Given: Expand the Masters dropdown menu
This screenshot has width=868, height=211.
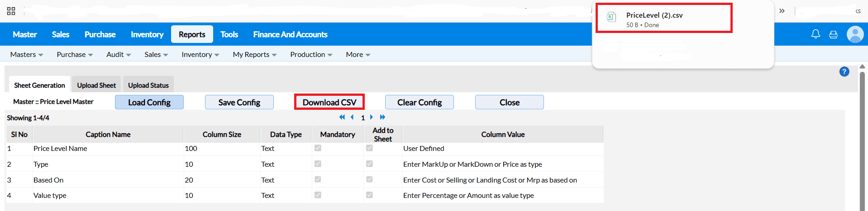Looking at the screenshot, I should click(x=26, y=55).
